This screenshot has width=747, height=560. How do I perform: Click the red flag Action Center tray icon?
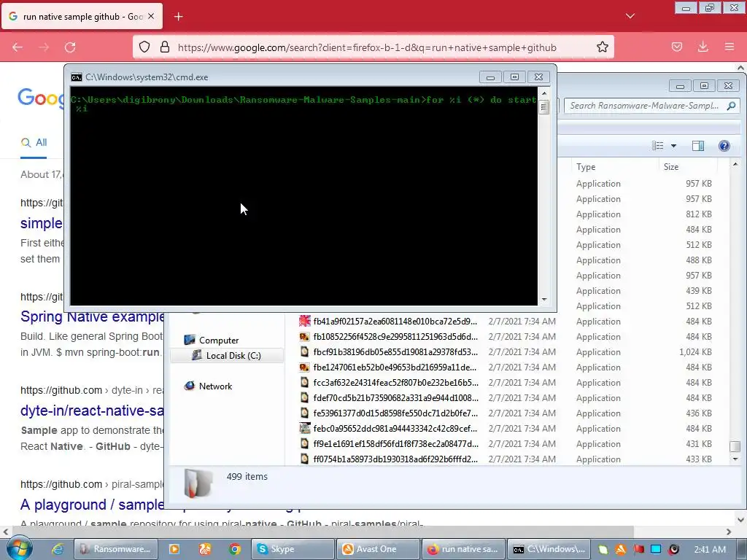pyautogui.click(x=638, y=549)
